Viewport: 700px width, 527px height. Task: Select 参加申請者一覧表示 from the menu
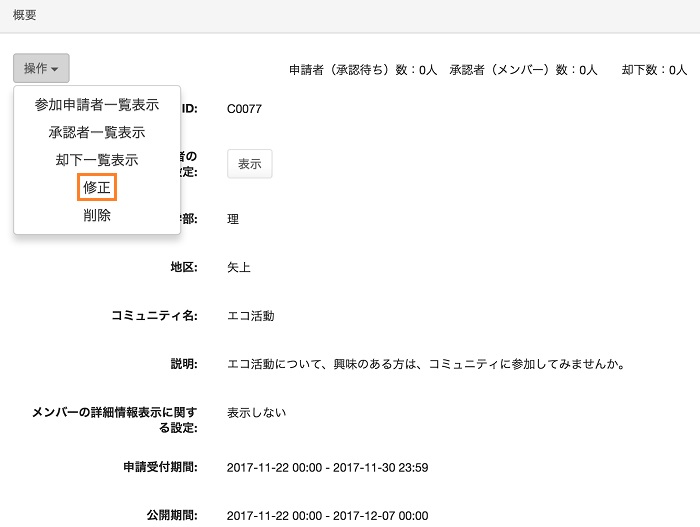97,105
